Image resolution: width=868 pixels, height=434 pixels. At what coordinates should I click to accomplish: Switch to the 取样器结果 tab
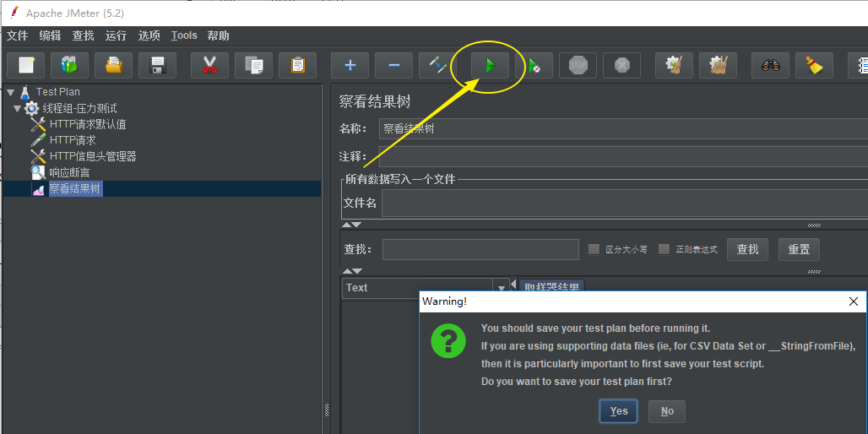552,286
